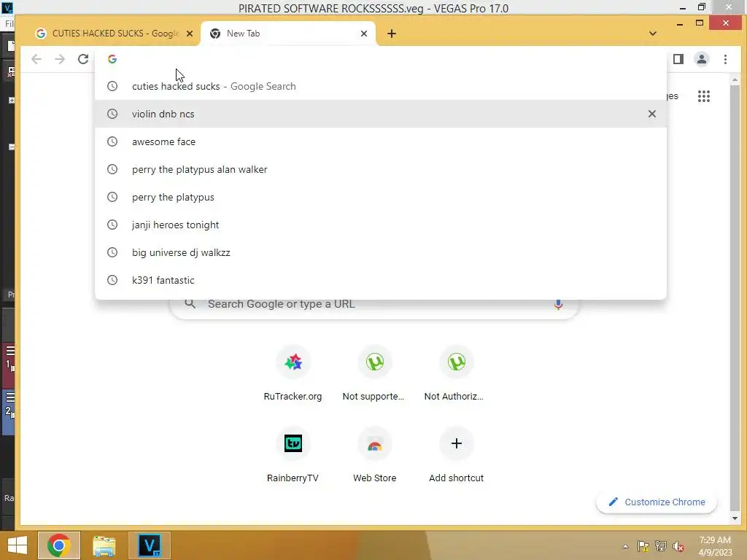Image resolution: width=747 pixels, height=560 pixels.
Task: Open the RuTracker.org shortcut
Action: click(x=293, y=376)
